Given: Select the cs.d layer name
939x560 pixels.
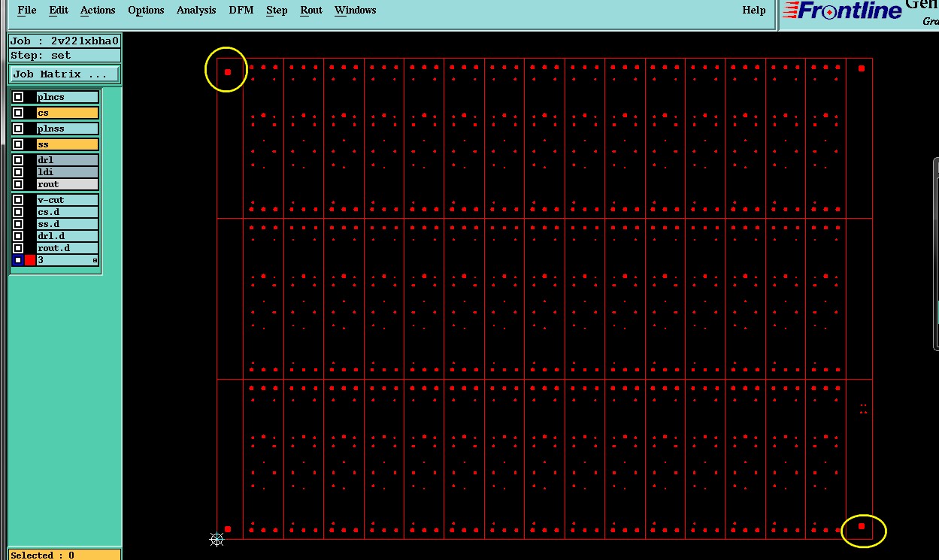Looking at the screenshot, I should coord(68,212).
